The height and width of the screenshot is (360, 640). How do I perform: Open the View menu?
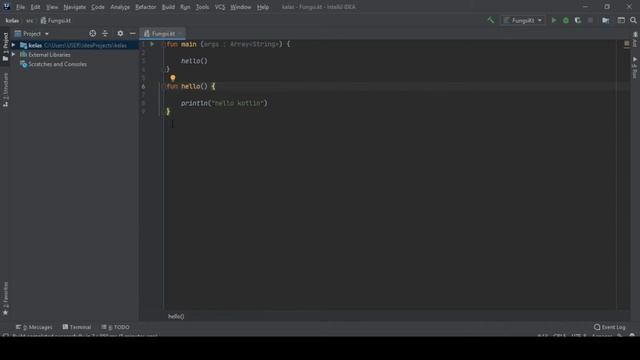(52, 7)
